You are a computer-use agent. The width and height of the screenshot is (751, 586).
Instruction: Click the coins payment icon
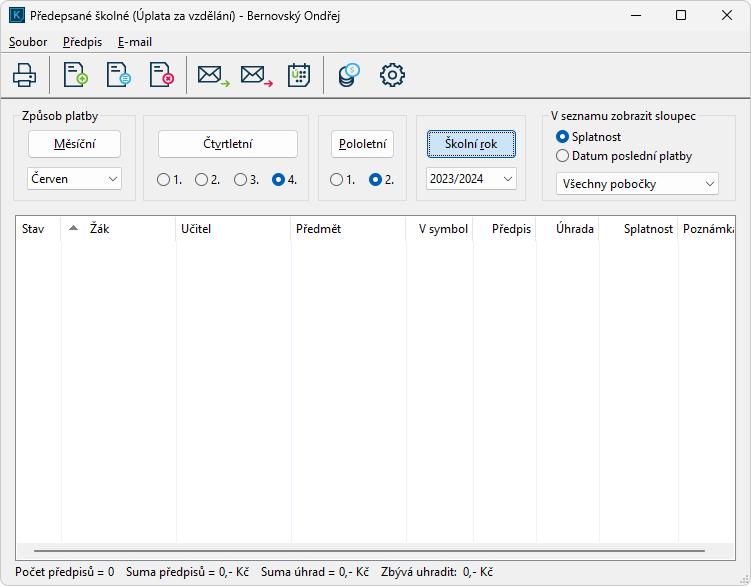(348, 75)
